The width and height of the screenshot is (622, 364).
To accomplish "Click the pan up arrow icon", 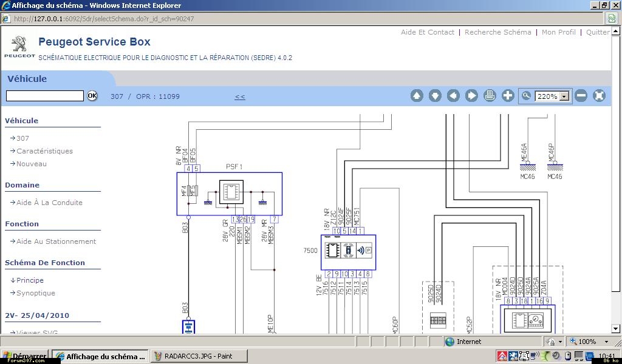I will point(417,96).
